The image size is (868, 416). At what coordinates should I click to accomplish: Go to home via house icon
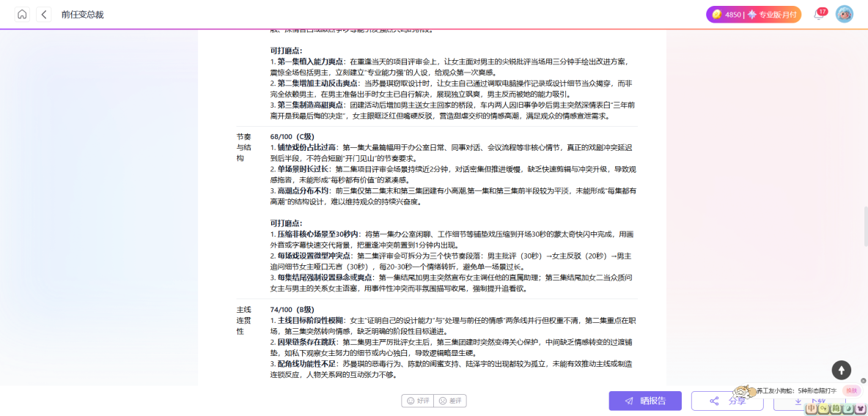[22, 15]
